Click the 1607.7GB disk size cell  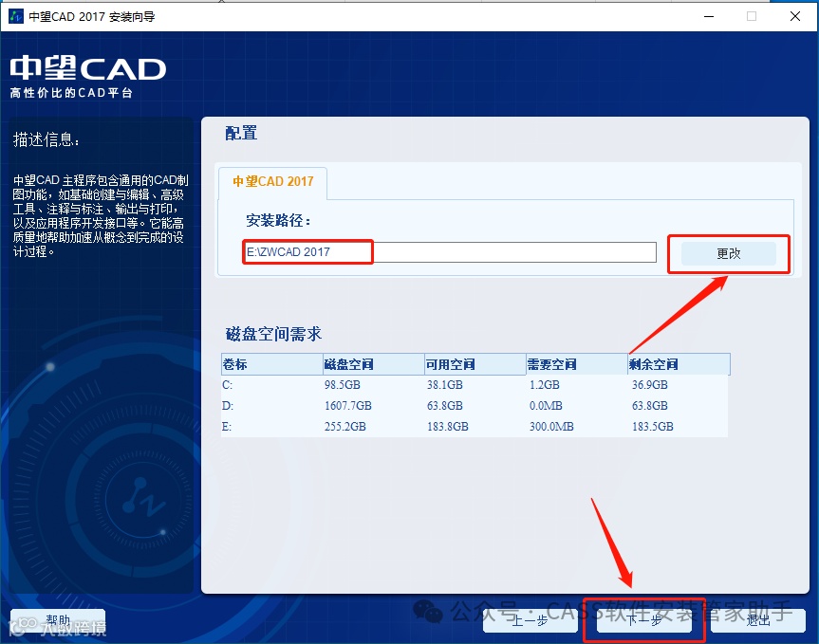(348, 406)
